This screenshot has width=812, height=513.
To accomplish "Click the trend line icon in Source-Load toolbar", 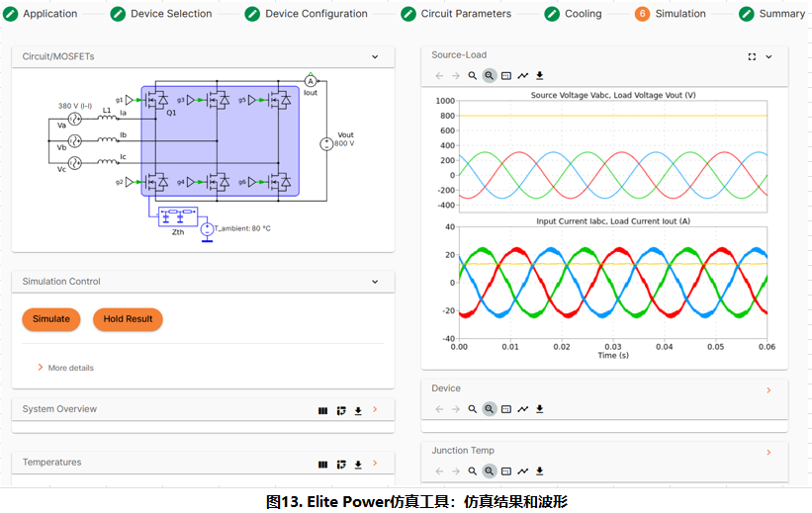I will 523,76.
